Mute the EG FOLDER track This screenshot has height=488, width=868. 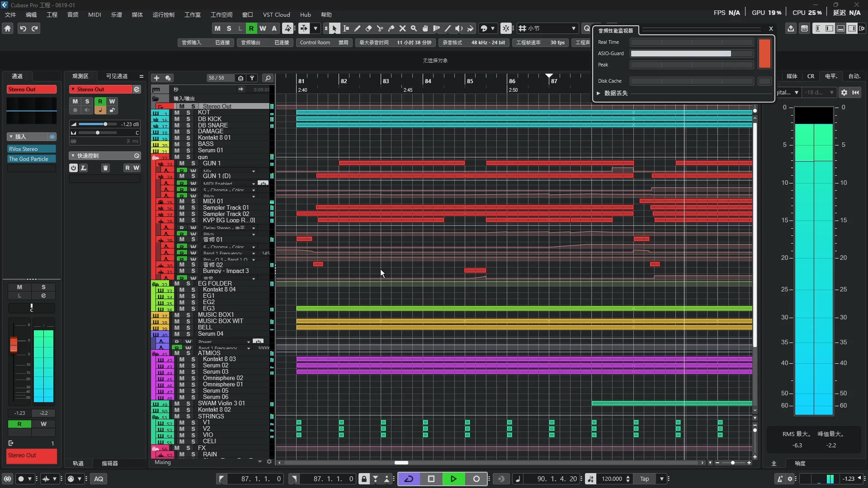point(177,284)
